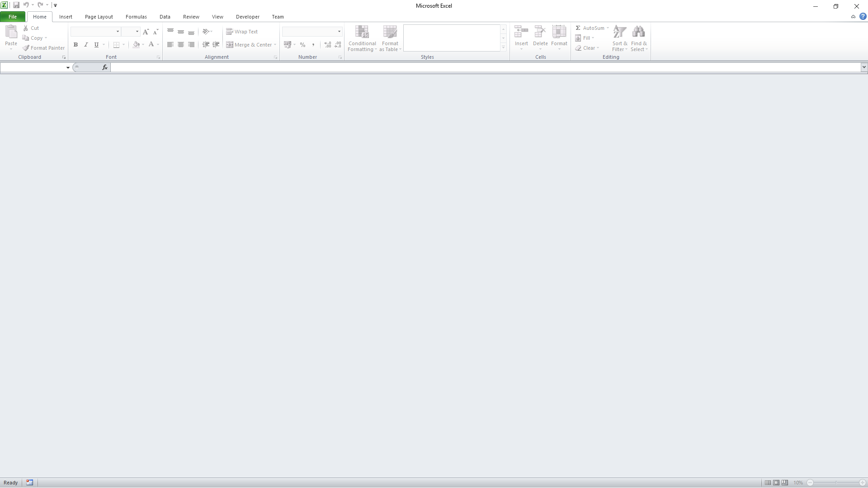Align text left in the cell
The width and height of the screenshot is (868, 488).
pyautogui.click(x=170, y=45)
